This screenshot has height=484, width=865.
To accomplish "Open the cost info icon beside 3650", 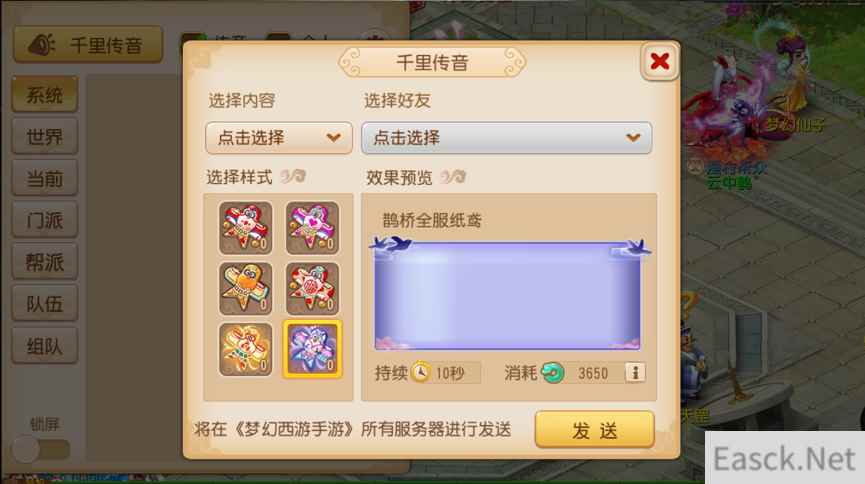I will tap(635, 373).
